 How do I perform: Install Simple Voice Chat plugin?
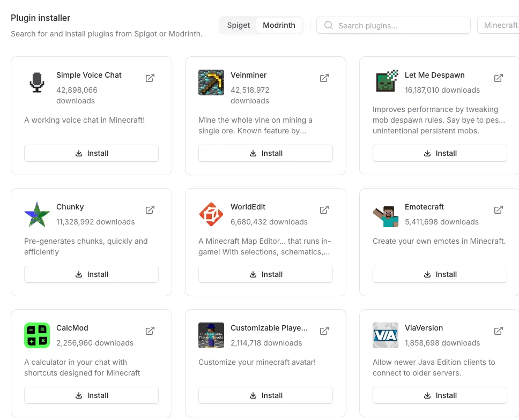[x=91, y=153]
